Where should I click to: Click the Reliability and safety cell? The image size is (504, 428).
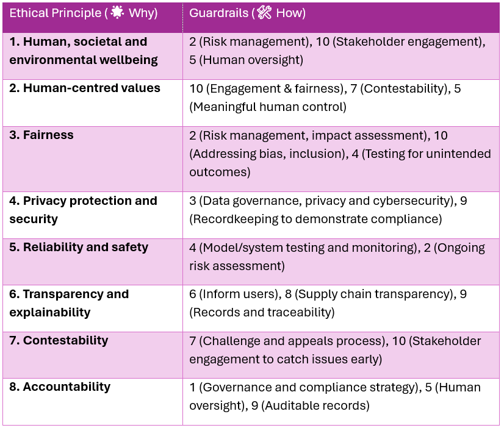point(79,248)
